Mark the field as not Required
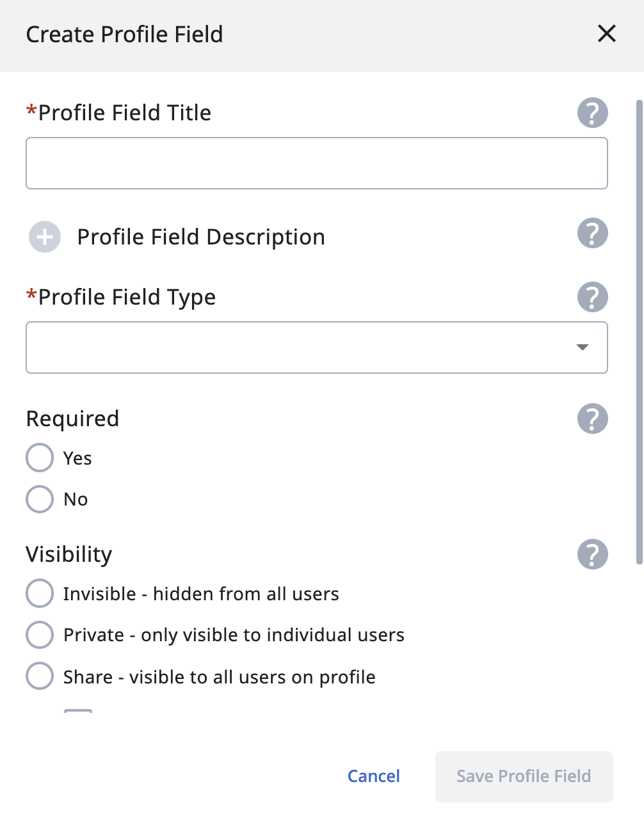Image resolution: width=644 pixels, height=814 pixels. (x=39, y=499)
